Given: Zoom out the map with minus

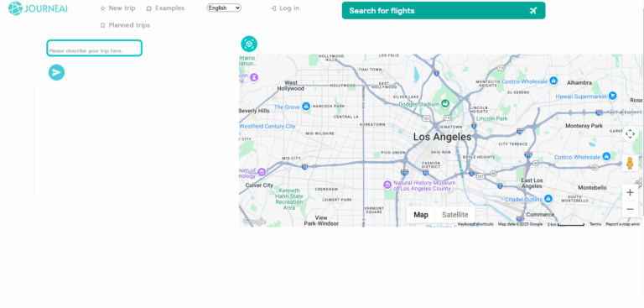Looking at the screenshot, I should tap(630, 209).
